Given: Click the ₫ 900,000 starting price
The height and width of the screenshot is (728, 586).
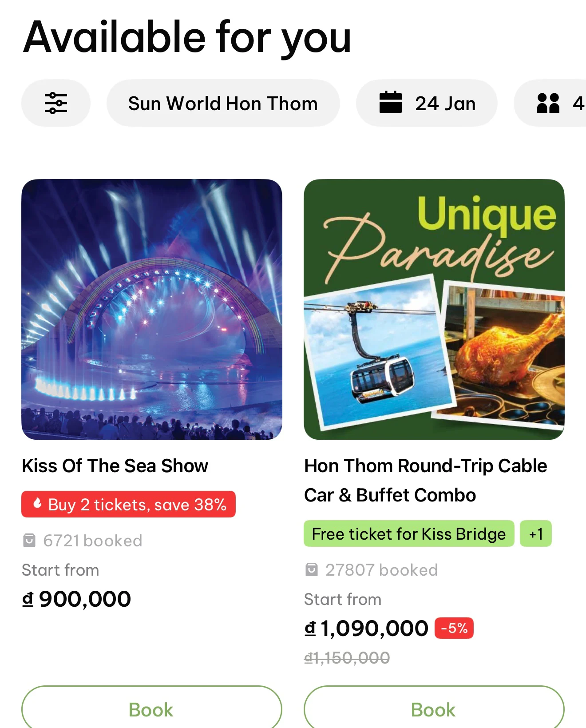Looking at the screenshot, I should [77, 599].
